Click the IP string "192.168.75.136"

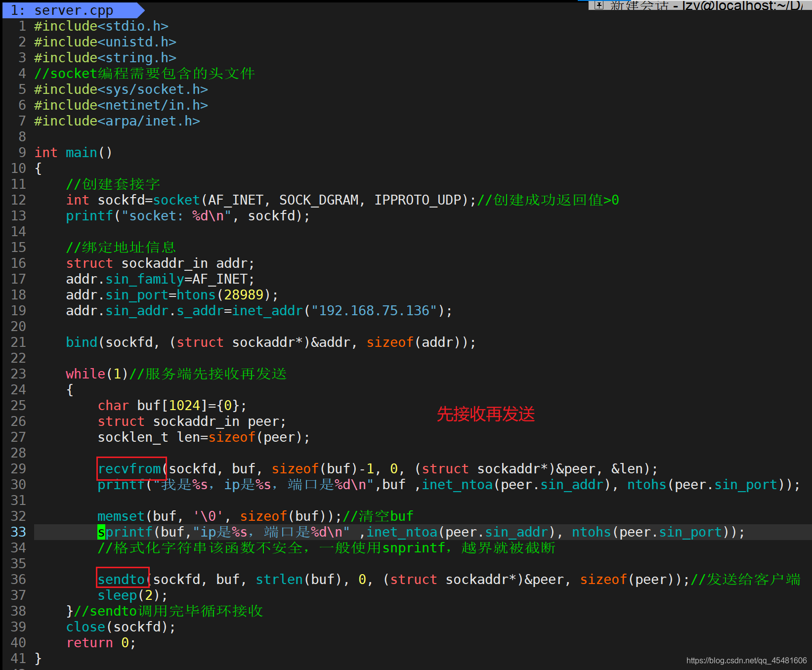374,311
